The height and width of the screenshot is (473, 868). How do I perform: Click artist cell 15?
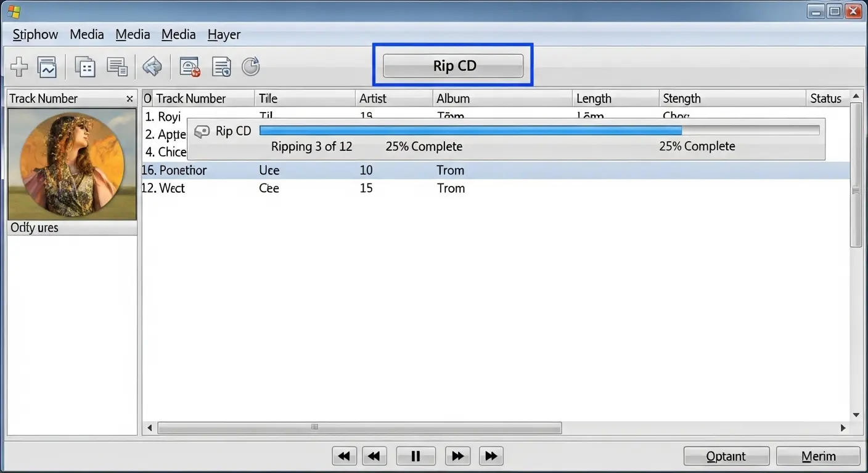(x=366, y=188)
